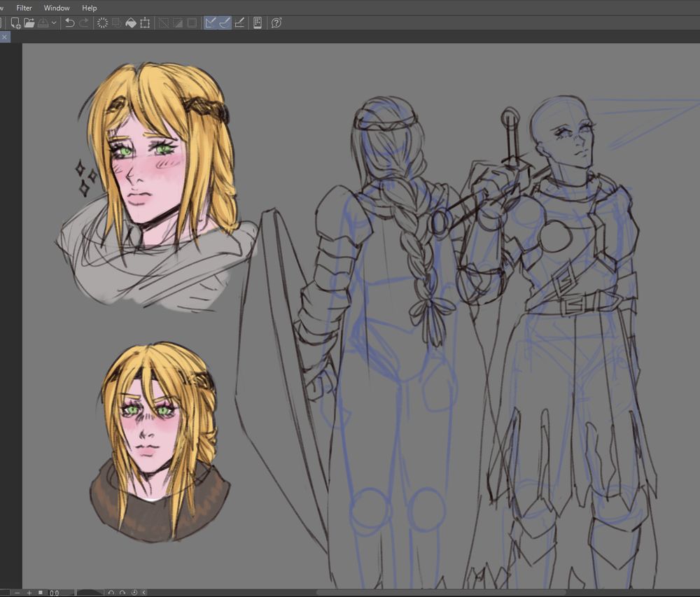Click the reset rotation icon in status bar
700x597 pixels.
coord(134,593)
